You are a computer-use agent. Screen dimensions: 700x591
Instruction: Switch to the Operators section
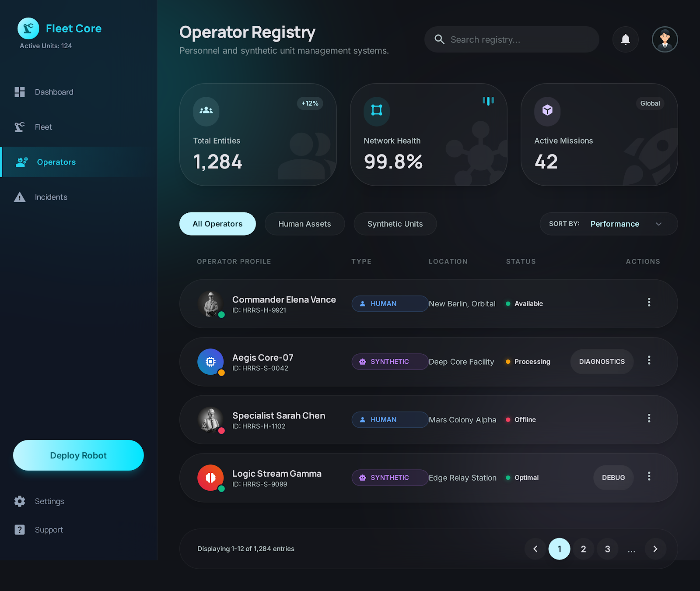(56, 162)
